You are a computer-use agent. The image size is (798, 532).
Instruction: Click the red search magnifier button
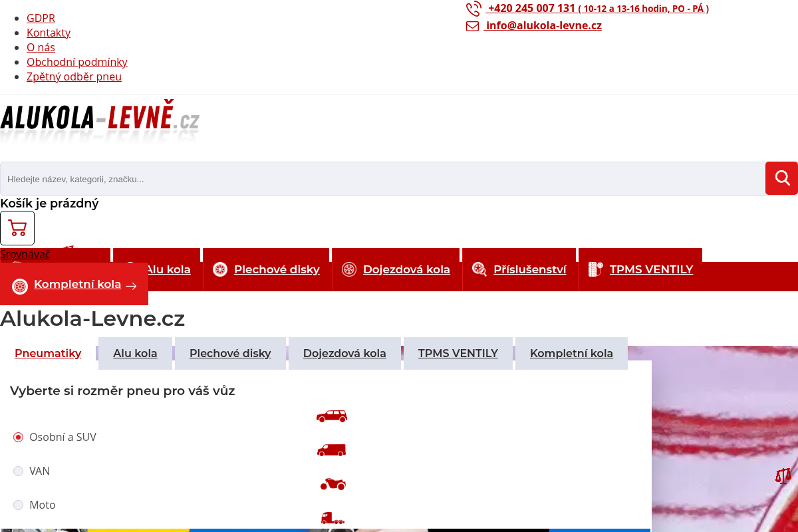[x=781, y=178]
